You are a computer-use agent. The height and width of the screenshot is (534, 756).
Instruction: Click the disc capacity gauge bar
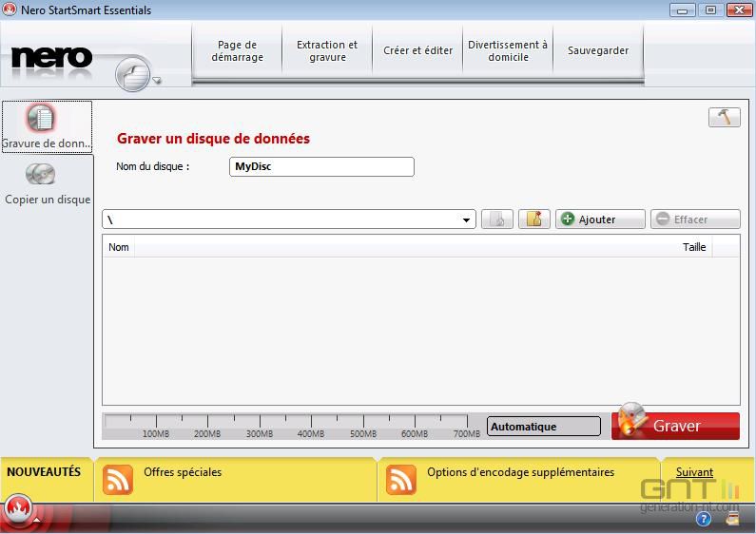click(292, 426)
